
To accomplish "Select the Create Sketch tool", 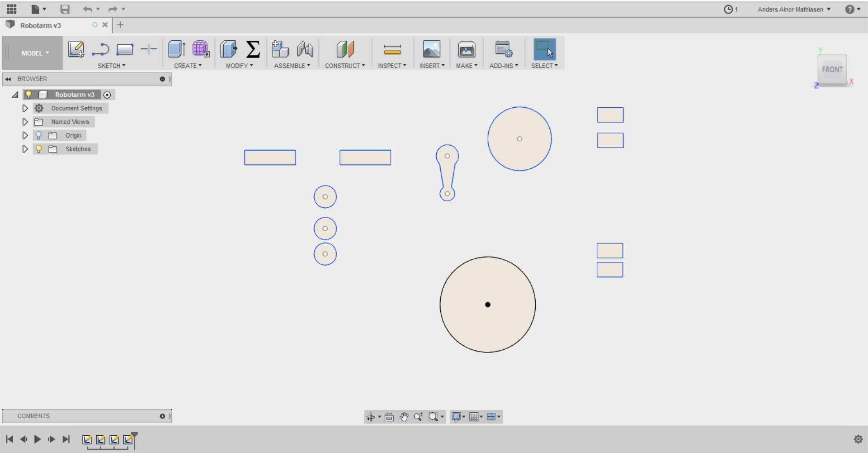I will (x=76, y=50).
